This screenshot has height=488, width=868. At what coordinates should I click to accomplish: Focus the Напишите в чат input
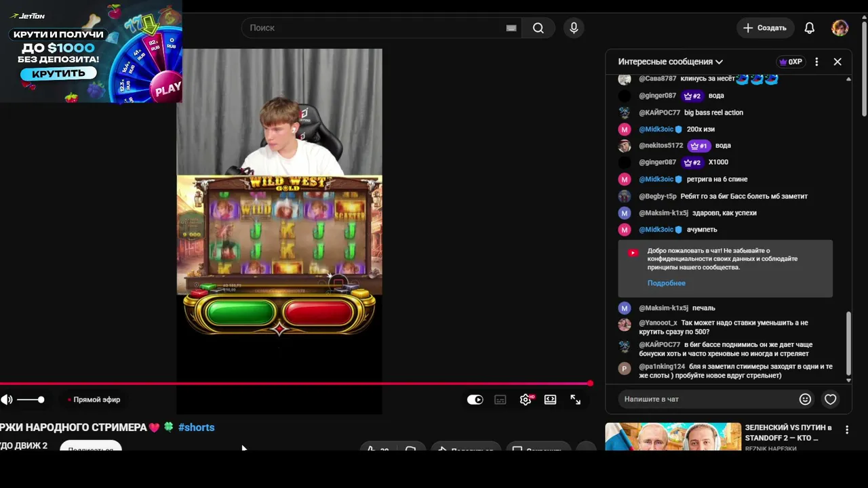(705, 399)
